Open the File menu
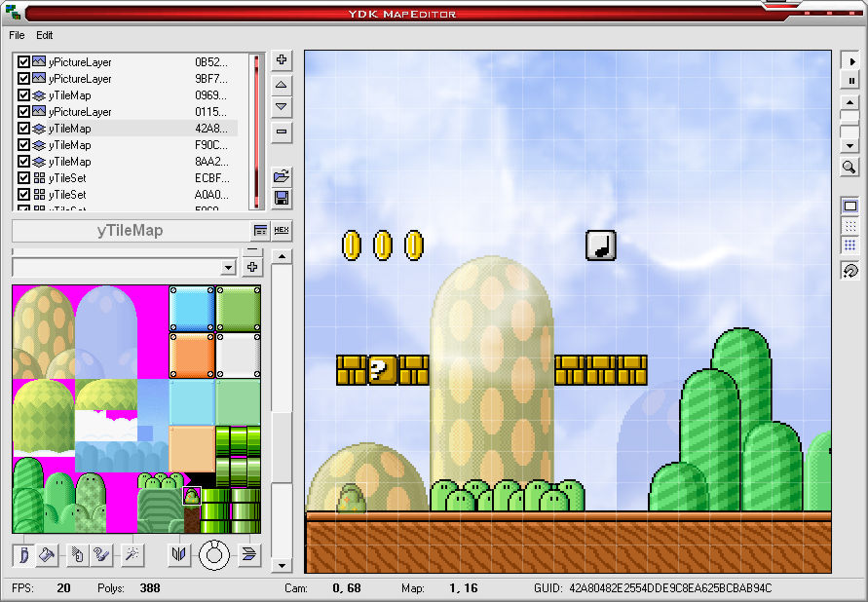868x602 pixels. tap(17, 35)
